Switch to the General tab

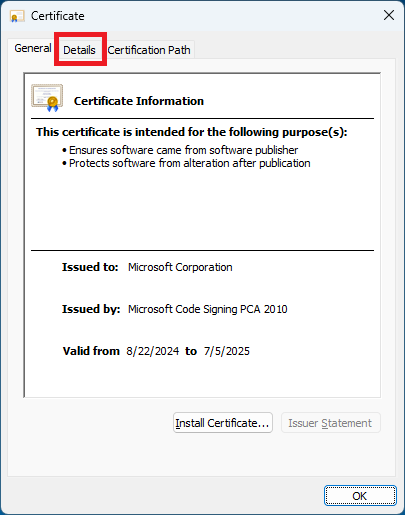[33, 48]
